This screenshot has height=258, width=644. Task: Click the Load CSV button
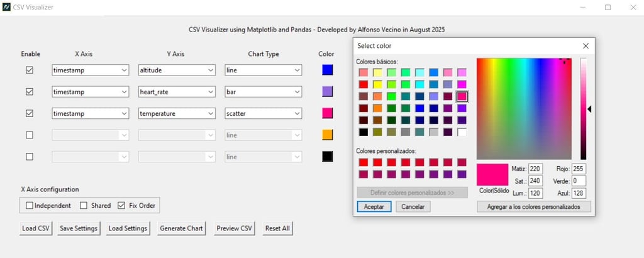tap(36, 228)
